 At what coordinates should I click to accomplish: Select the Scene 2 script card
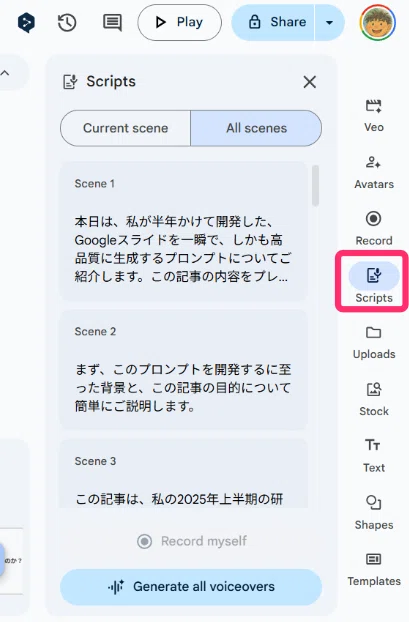(183, 370)
